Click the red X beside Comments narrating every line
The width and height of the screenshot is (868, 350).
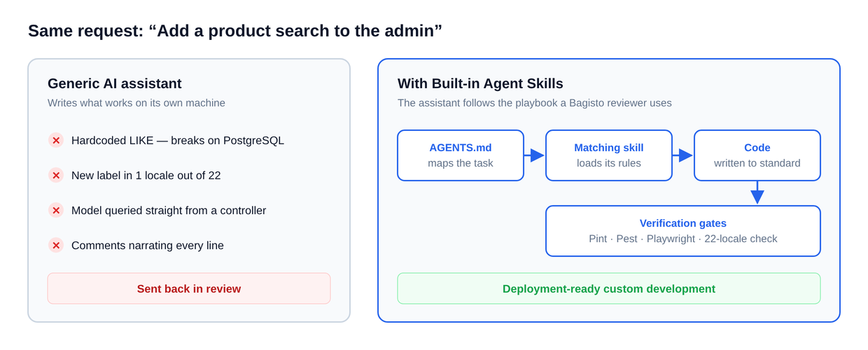point(56,245)
